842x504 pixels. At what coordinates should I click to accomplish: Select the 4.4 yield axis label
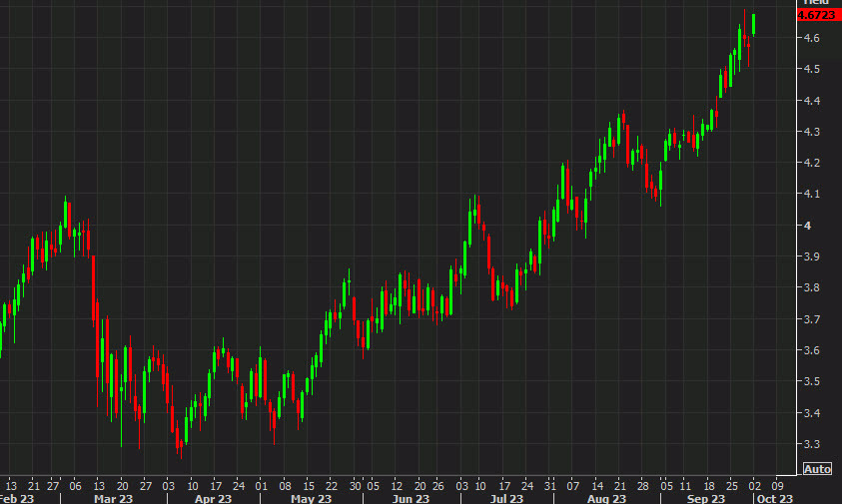coord(811,101)
